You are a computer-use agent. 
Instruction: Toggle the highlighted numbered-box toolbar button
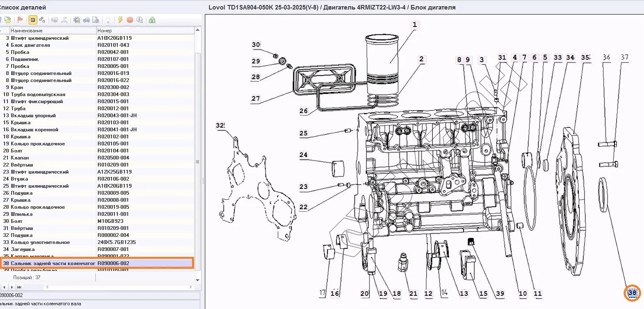(32, 20)
